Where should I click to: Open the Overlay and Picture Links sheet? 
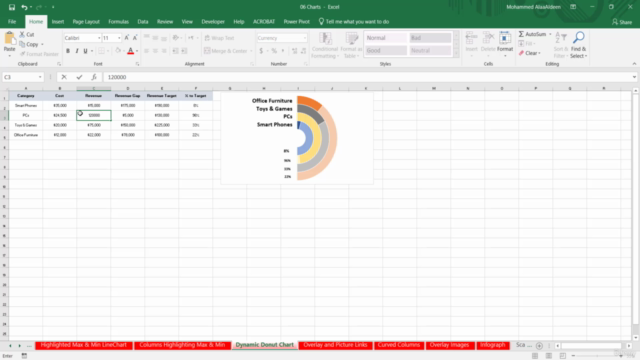click(x=335, y=345)
